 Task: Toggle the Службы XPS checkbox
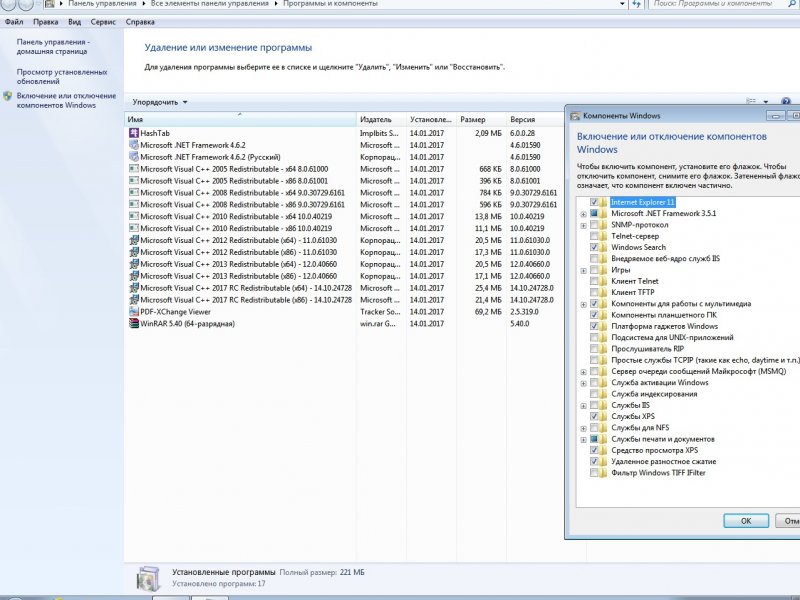pyautogui.click(x=594, y=416)
